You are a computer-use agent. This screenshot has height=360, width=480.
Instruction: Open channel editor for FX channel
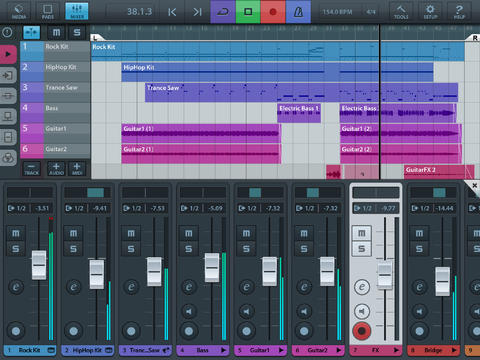click(x=362, y=287)
